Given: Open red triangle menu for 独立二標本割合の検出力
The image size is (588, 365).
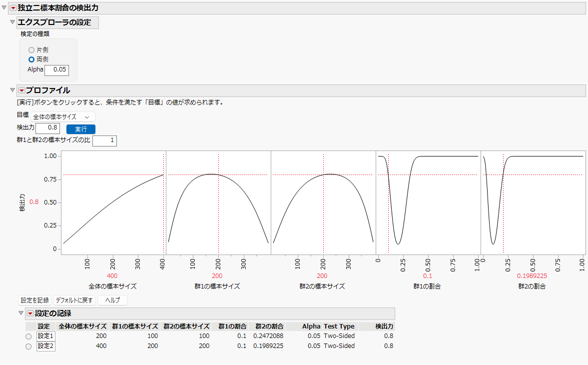Looking at the screenshot, I should coord(13,8).
